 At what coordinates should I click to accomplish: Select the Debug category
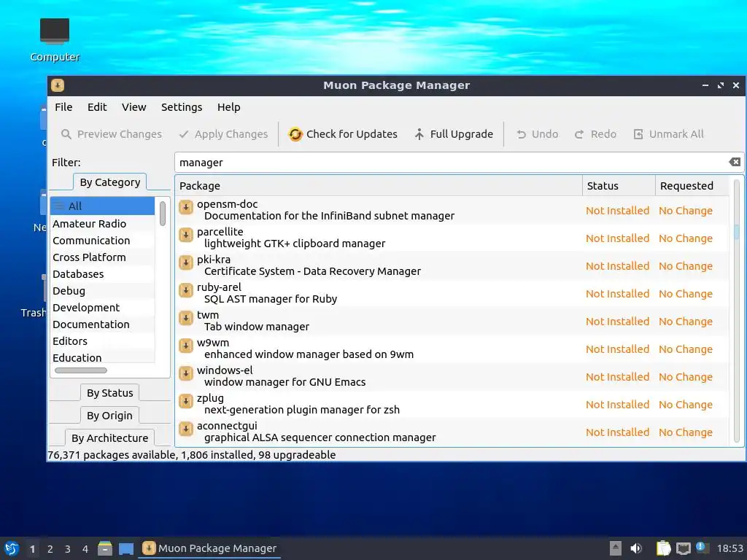102,290
